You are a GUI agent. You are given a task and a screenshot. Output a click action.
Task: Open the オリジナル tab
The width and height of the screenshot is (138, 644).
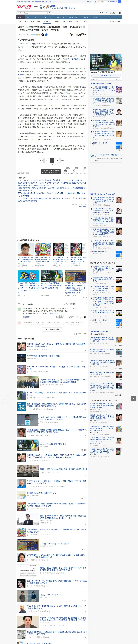point(60,17)
